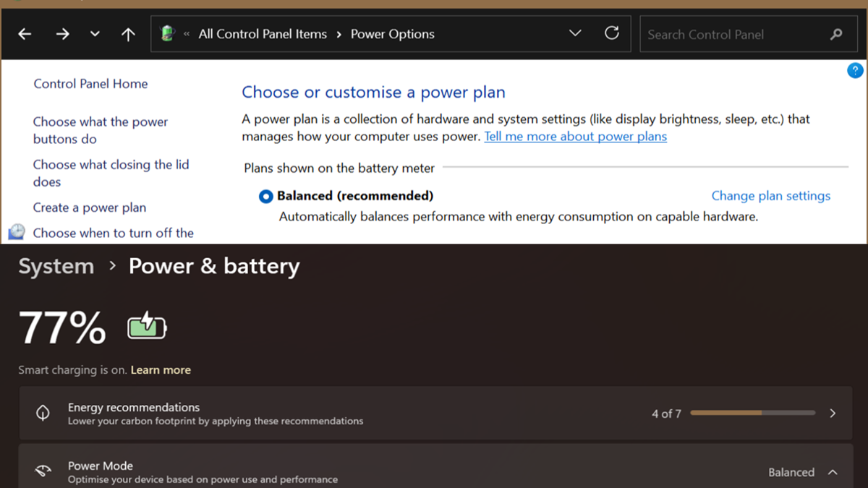Click the Power Options address bar icon

168,34
